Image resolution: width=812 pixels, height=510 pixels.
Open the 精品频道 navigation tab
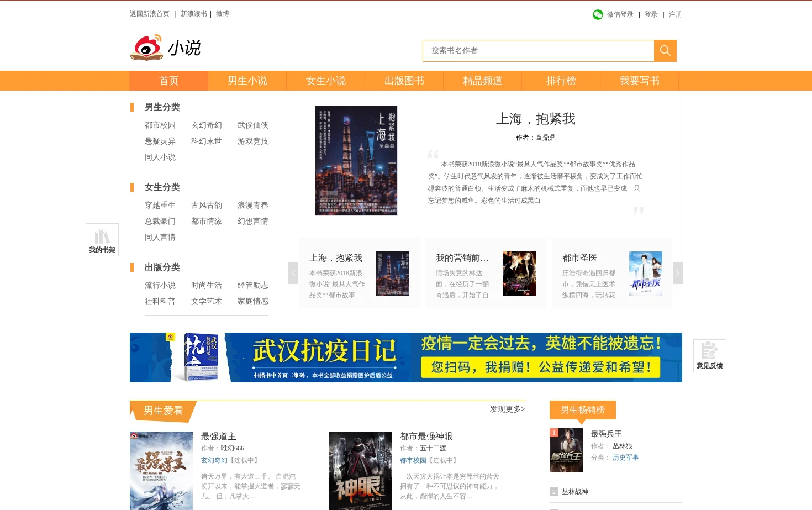pyautogui.click(x=483, y=81)
